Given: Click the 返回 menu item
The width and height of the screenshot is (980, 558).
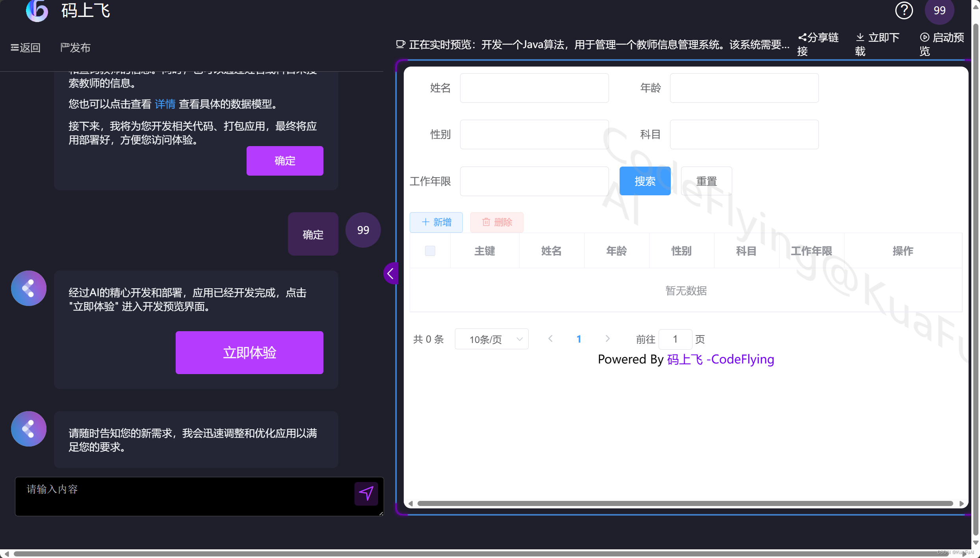Looking at the screenshot, I should [x=26, y=48].
